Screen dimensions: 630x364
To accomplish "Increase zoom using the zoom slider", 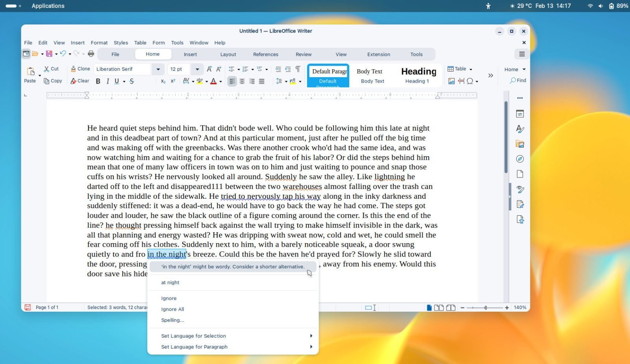I will [507, 307].
